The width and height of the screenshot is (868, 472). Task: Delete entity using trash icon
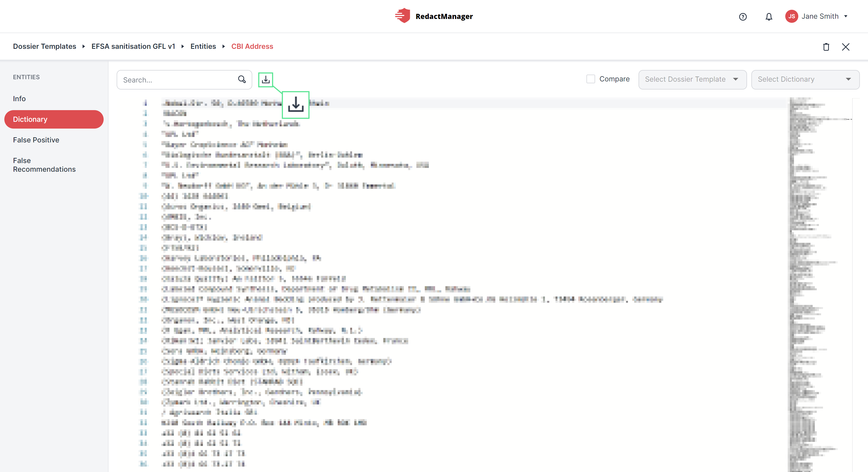pos(826,47)
